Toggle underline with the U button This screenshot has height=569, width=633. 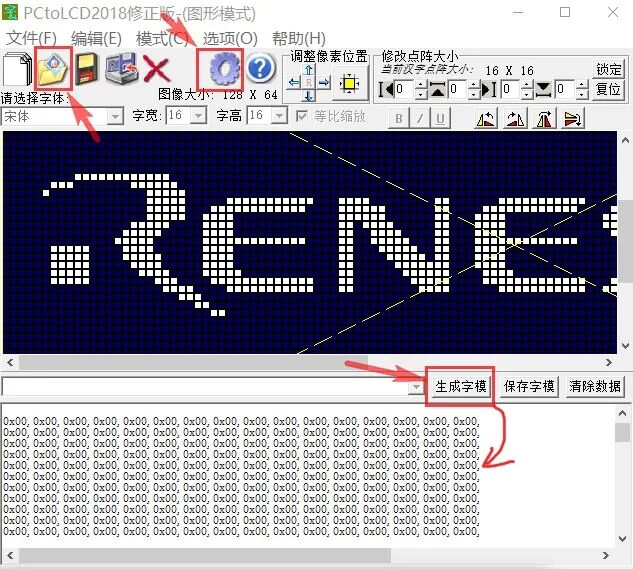tap(440, 118)
